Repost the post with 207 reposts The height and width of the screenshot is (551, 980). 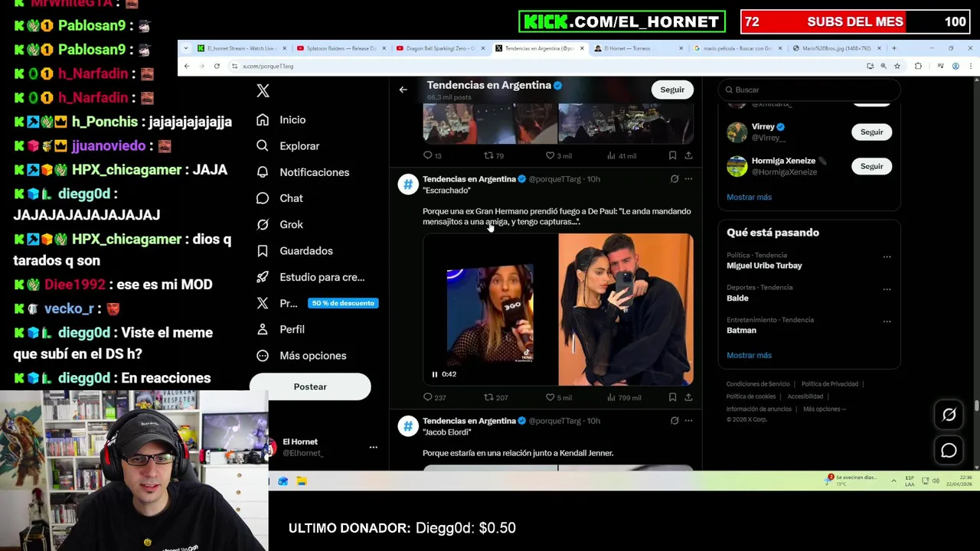pos(495,397)
